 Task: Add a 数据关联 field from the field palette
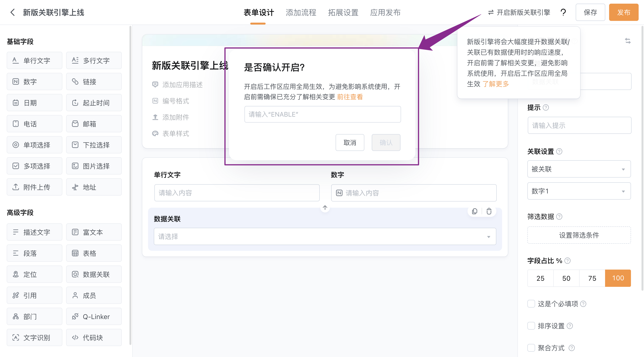click(94, 274)
